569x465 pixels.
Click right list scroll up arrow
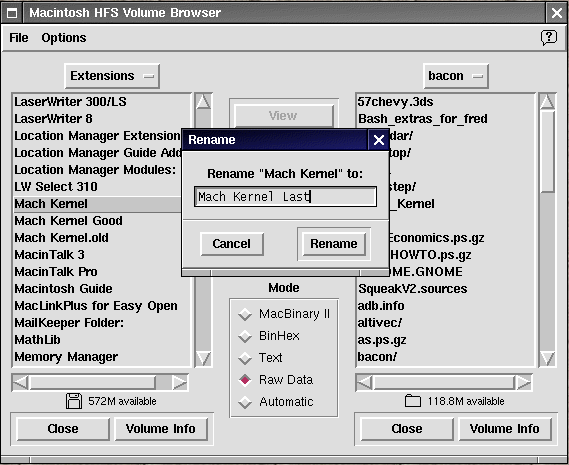coord(547,102)
